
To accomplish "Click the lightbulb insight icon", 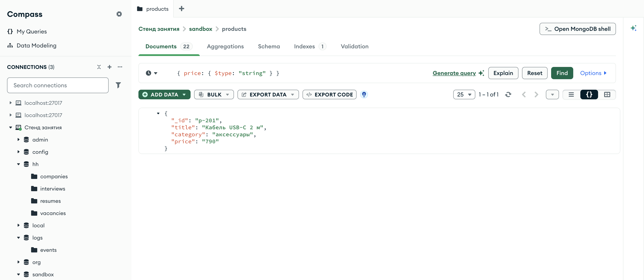I will coord(364,94).
